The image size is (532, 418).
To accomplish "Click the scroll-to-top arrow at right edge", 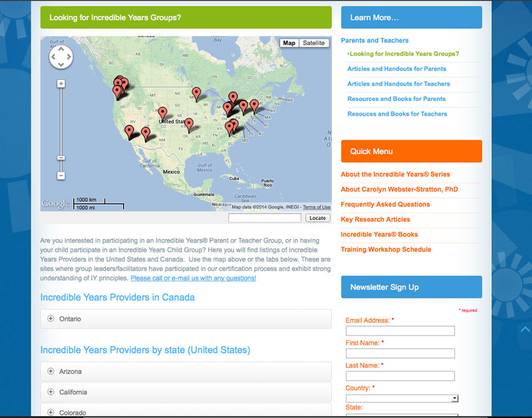I will (x=525, y=329).
